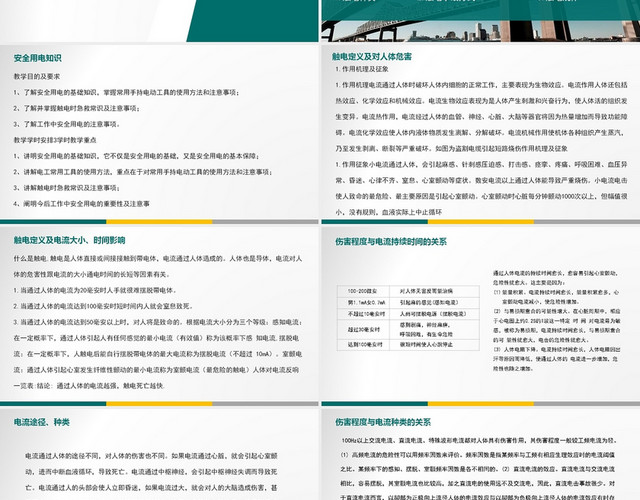The image size is (640, 500).
Task: Click the line starting '1、了解安全用电的基础知识'
Action: tap(126, 92)
